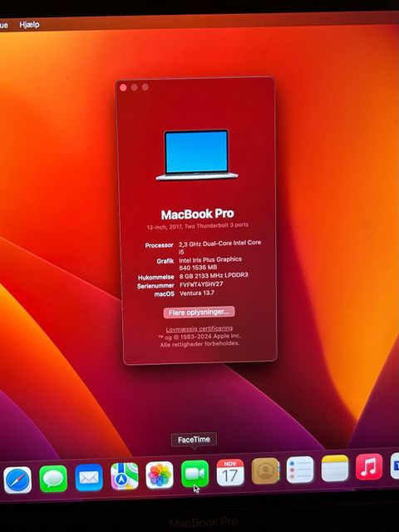
Task: Open the Calendar showing Nov 17
Action: point(230,472)
